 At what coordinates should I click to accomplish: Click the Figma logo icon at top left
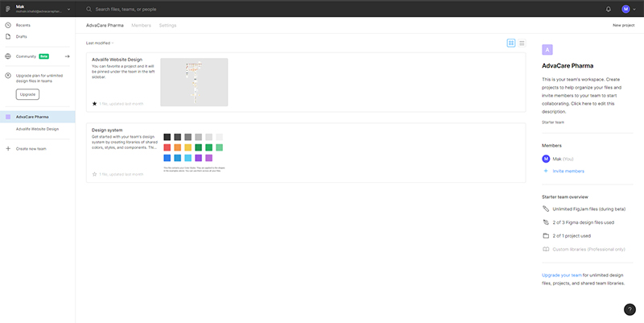[x=8, y=9]
